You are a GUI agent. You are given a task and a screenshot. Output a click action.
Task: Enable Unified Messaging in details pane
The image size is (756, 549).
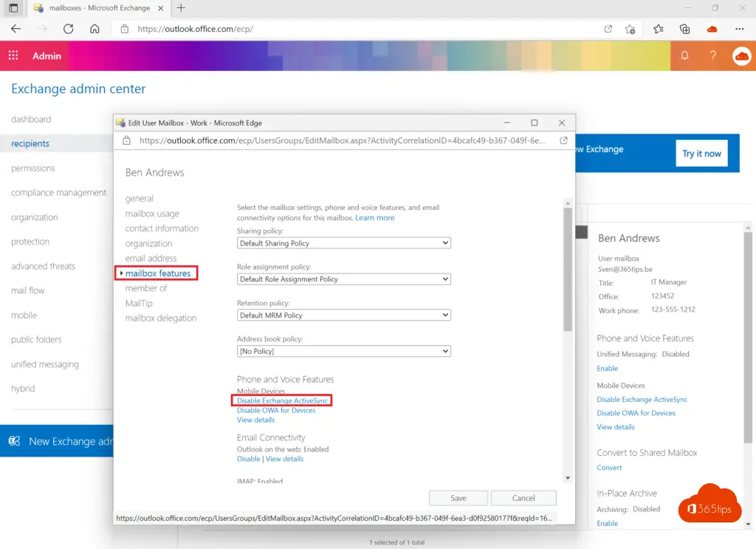click(607, 368)
